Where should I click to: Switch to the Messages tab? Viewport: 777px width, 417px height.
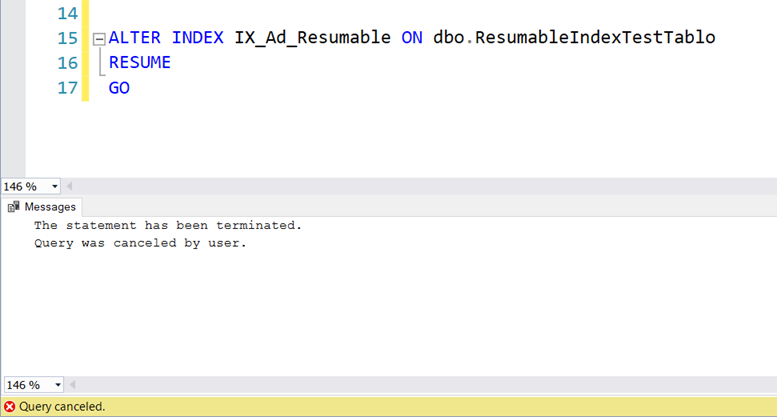pyautogui.click(x=42, y=207)
